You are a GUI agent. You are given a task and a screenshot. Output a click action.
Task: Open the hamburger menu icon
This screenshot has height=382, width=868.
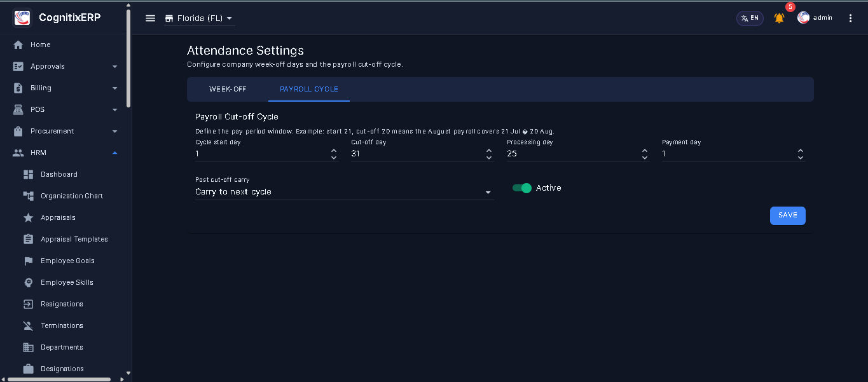tap(151, 18)
